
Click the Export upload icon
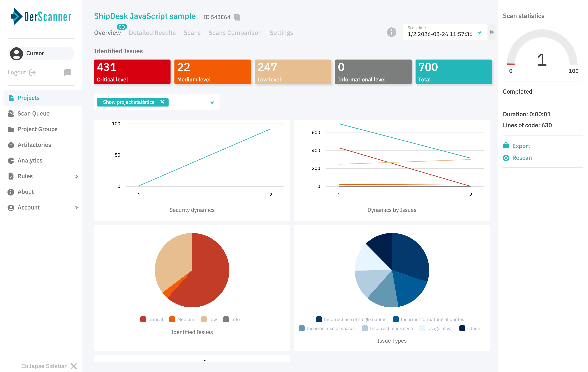click(506, 145)
